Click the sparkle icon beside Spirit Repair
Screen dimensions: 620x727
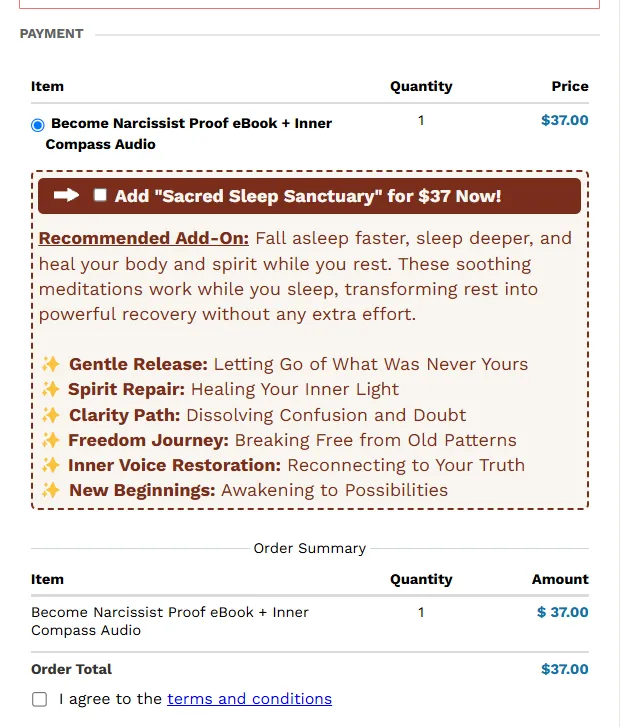click(51, 389)
